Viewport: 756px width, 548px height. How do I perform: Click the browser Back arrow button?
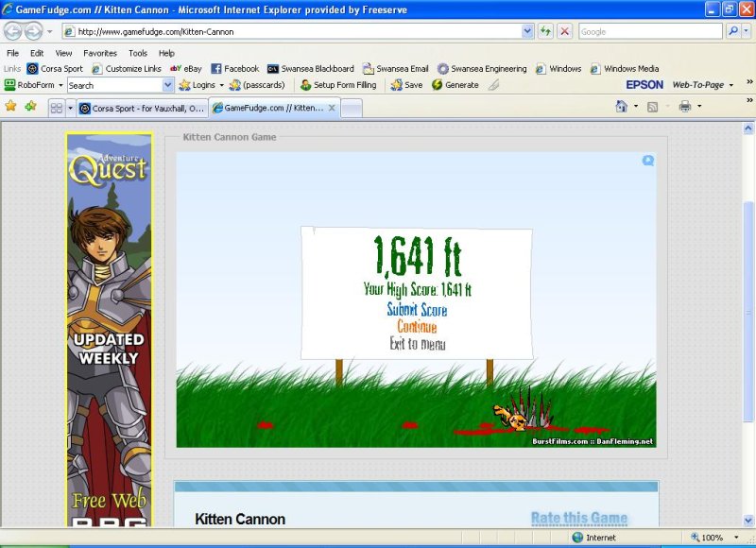(x=12, y=31)
